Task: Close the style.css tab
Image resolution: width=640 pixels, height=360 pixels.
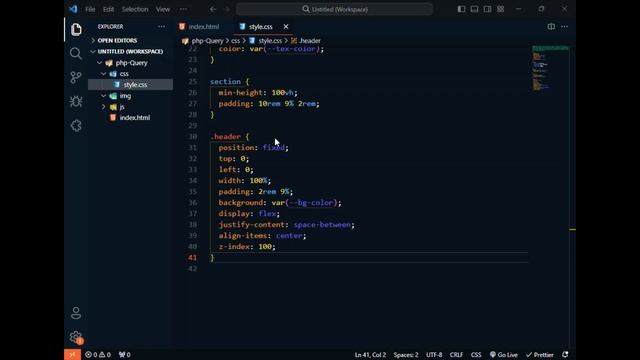Action: pos(286,27)
